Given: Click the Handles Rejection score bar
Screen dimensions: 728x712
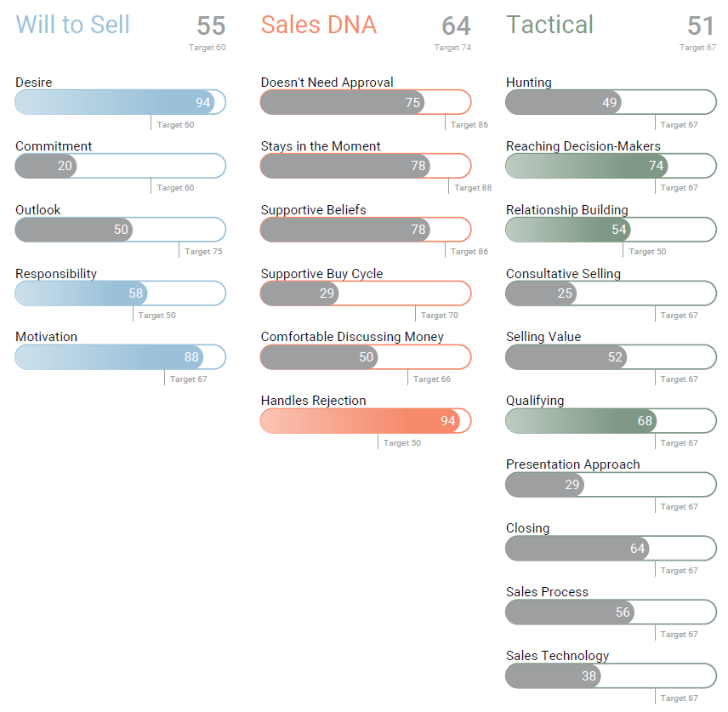Looking at the screenshot, I should pos(365,421).
